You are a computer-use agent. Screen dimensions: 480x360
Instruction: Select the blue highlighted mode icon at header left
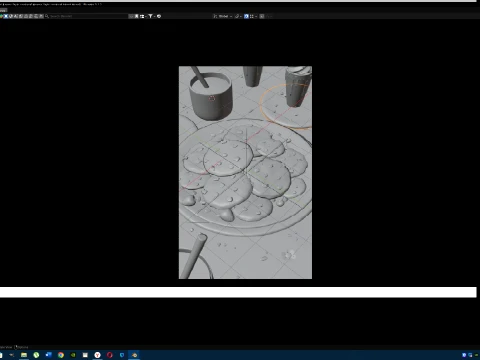pyautogui.click(x=6, y=16)
